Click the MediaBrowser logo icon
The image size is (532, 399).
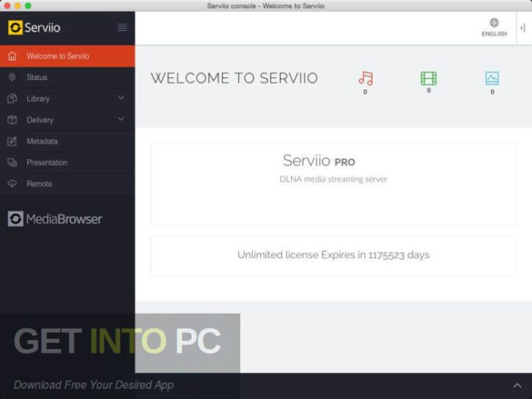(15, 219)
